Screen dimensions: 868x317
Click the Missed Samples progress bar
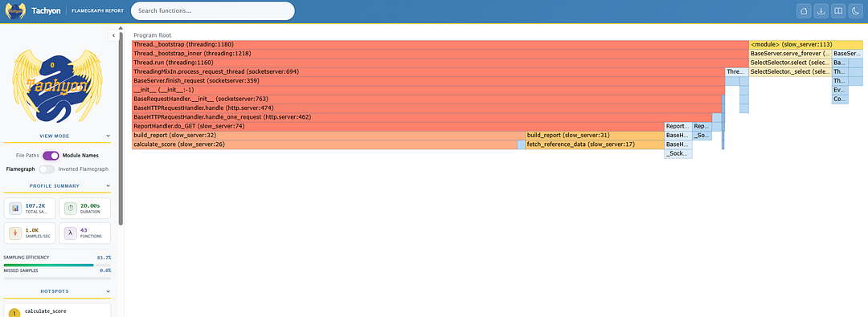click(58, 278)
